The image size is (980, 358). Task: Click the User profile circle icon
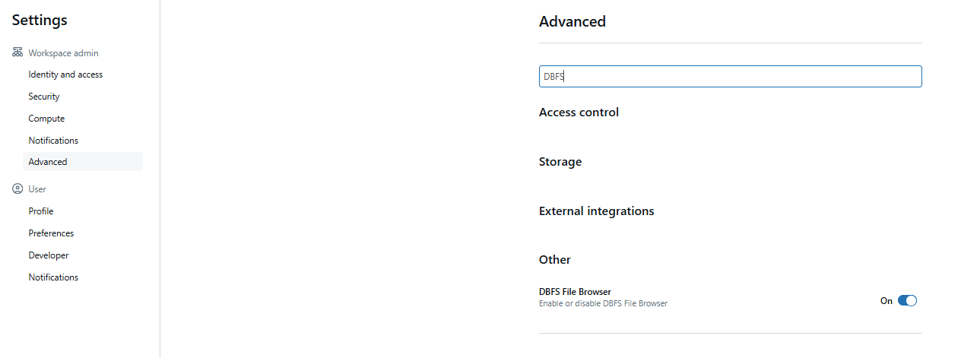click(17, 189)
